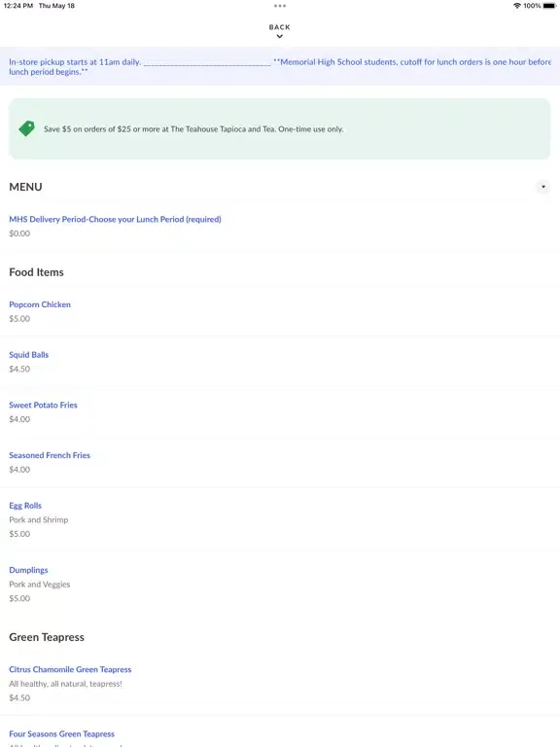The image size is (560, 747).
Task: Open the three-dot multitasking menu
Action: click(280, 6)
